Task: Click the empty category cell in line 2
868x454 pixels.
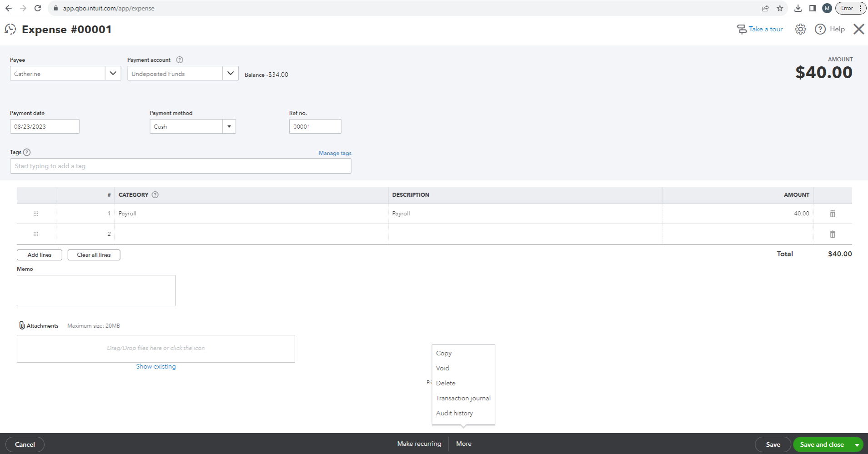Action: (251, 234)
